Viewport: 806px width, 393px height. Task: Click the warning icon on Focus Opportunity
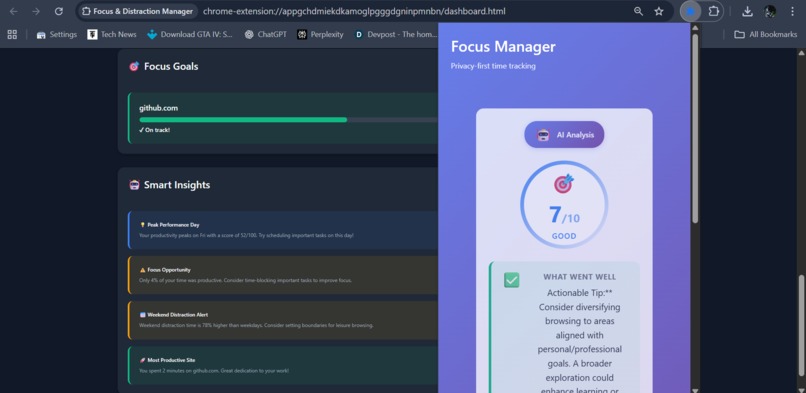(x=142, y=270)
